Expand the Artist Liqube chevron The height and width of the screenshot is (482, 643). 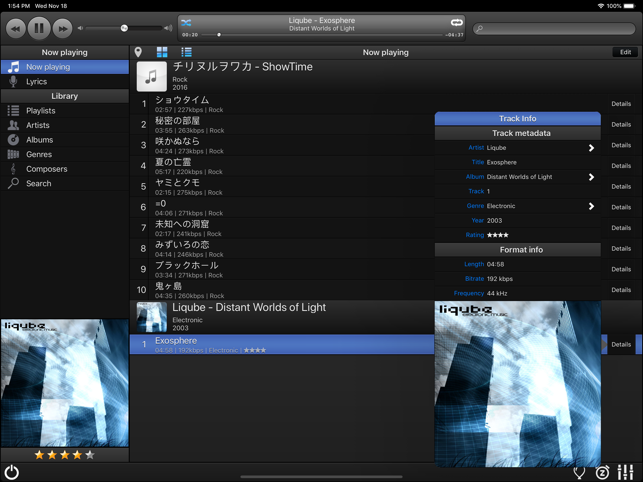(591, 148)
